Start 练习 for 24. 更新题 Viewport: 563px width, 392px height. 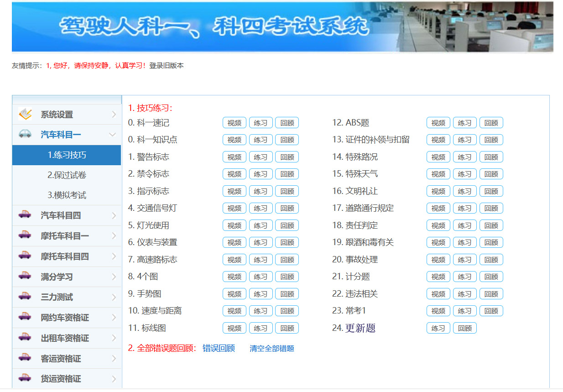pos(438,328)
